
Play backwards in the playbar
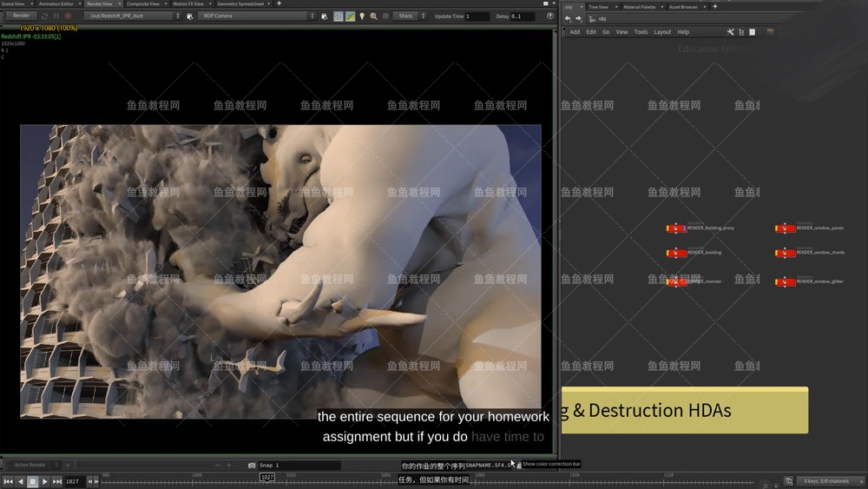coord(21,482)
